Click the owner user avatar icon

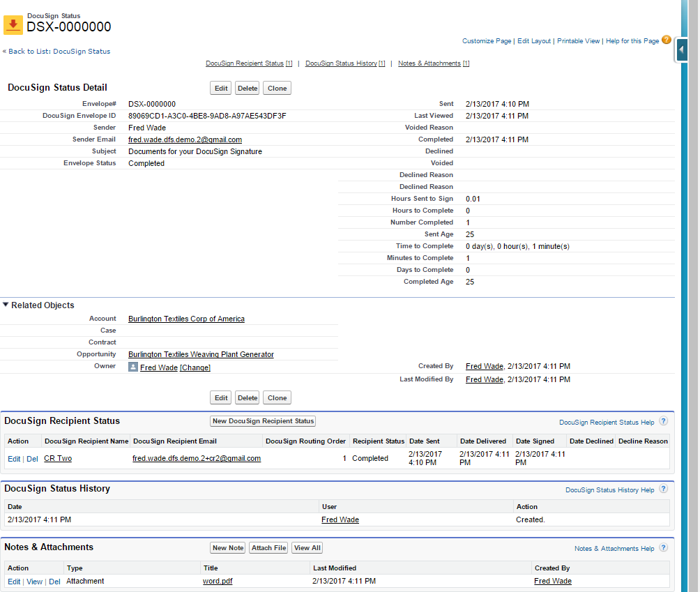click(x=133, y=367)
